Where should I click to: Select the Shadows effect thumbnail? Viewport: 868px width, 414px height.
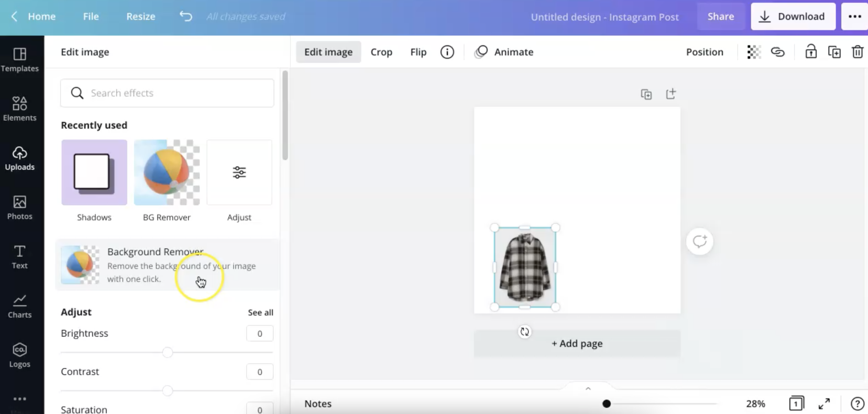tap(94, 172)
